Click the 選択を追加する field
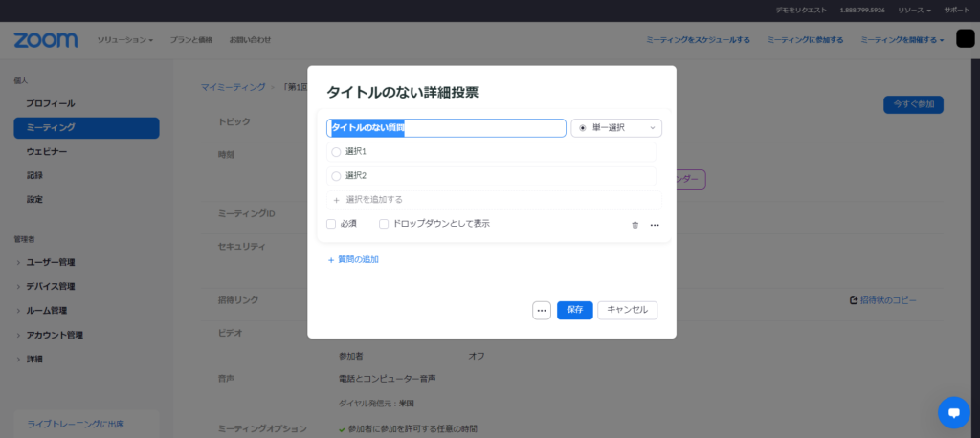 (493, 200)
